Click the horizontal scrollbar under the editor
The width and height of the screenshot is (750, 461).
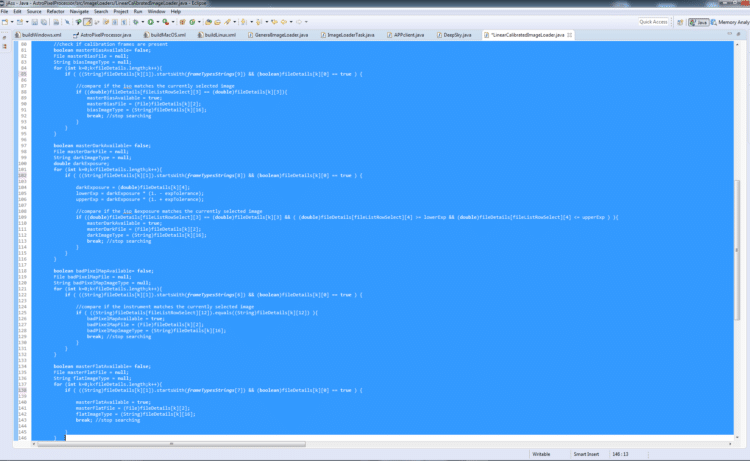coord(171,444)
